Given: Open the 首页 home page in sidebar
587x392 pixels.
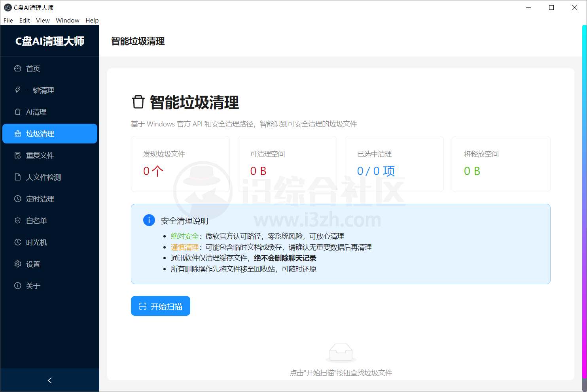Looking at the screenshot, I should coord(33,68).
